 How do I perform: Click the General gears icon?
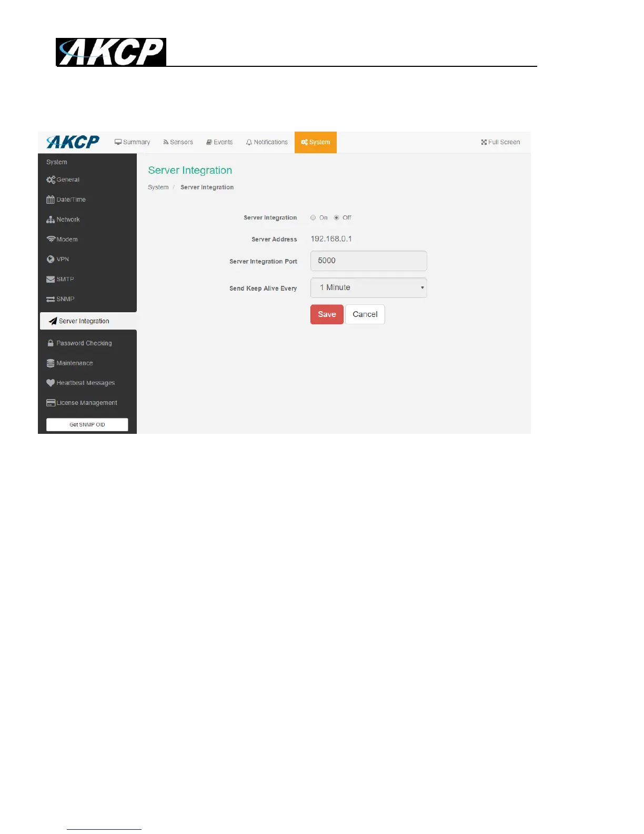coord(51,180)
